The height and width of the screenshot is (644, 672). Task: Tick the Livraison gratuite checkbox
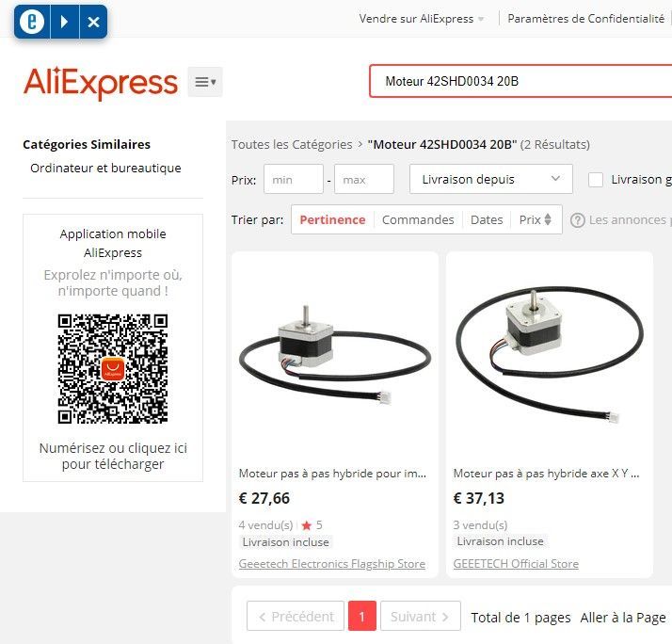coord(595,180)
